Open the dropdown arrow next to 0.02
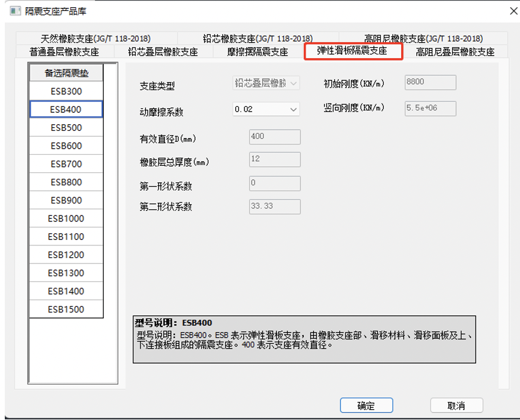Viewport: 520px width, 420px height. tap(294, 109)
